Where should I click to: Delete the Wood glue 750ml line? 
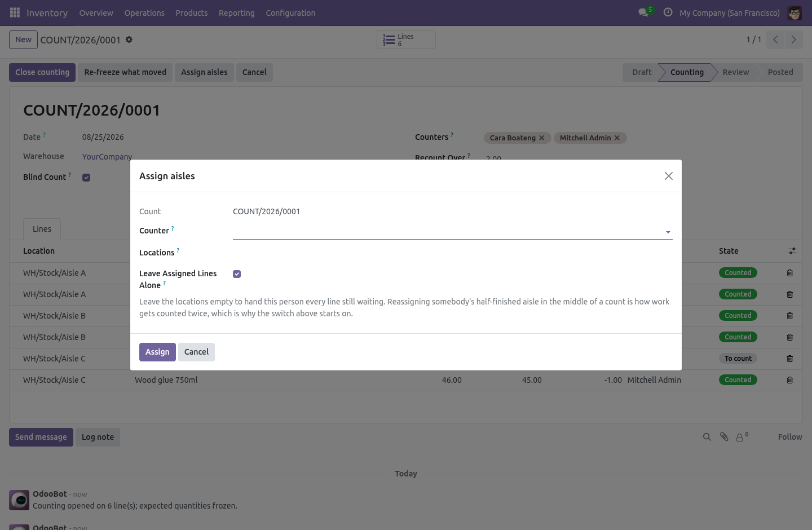point(790,380)
